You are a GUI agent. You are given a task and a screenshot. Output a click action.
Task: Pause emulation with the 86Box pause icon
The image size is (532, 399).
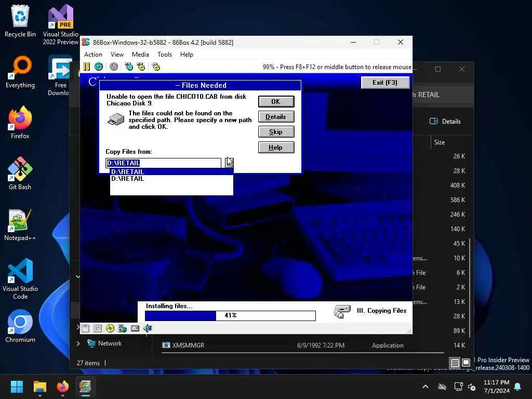[87, 66]
